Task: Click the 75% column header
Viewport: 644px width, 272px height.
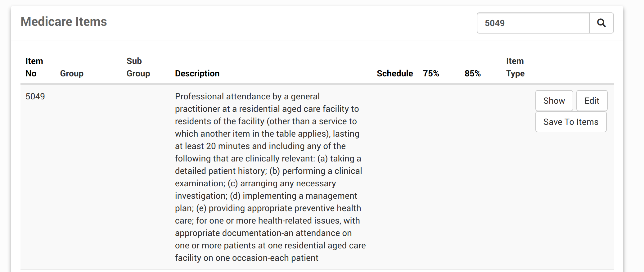Action: [x=431, y=74]
